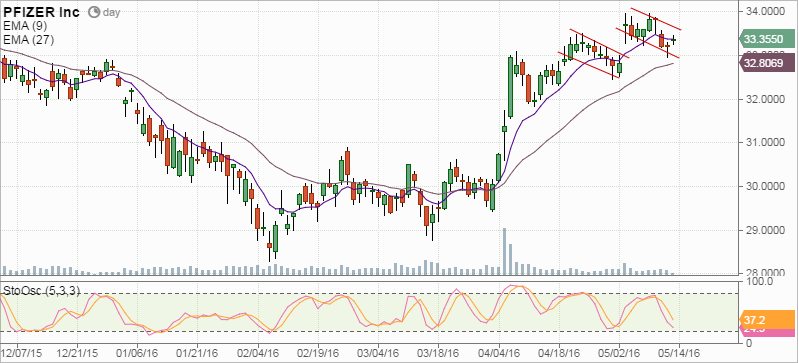This screenshot has width=798, height=363.
Task: Click the StoOsc (5,3,3) indicator label
Action: pyautogui.click(x=41, y=291)
